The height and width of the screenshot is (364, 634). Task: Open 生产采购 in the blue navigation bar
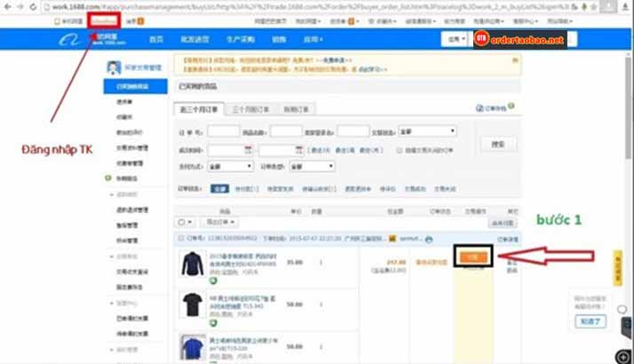241,39
